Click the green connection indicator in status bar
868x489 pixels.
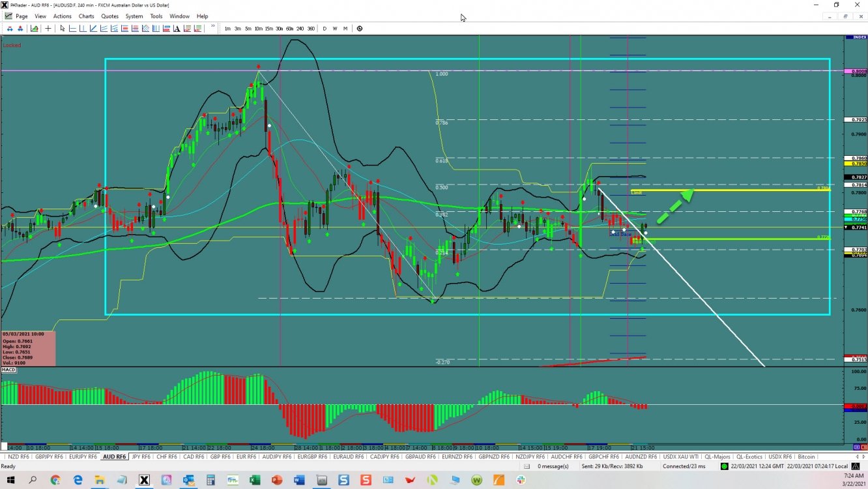click(725, 466)
